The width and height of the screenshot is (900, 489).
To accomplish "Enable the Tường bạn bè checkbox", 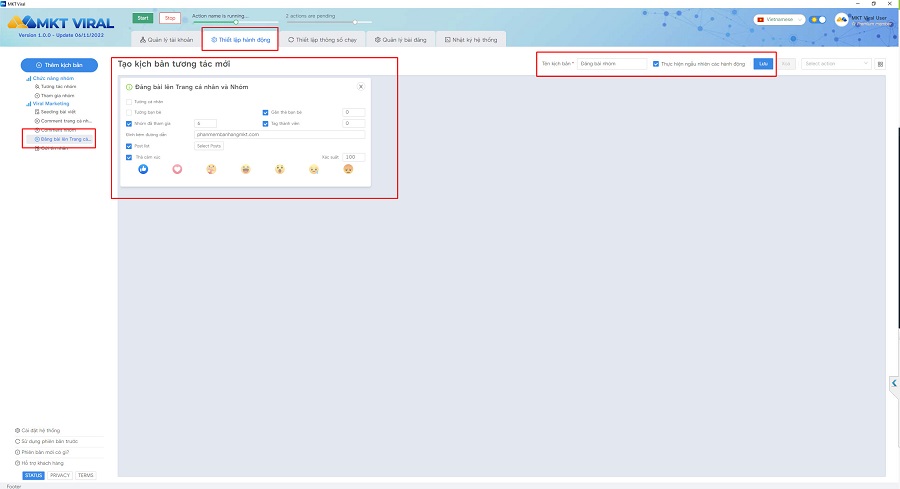I will click(x=129, y=112).
